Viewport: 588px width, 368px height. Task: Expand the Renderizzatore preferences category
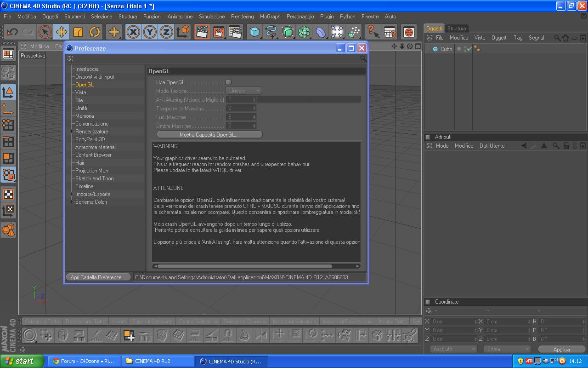(x=72, y=132)
